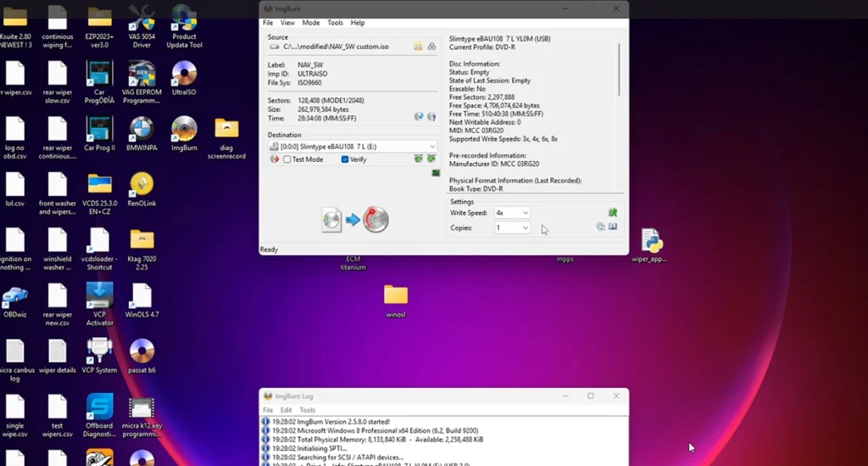
Task: Open Offboard Diagnostic desktop shortcut
Action: pos(100,415)
